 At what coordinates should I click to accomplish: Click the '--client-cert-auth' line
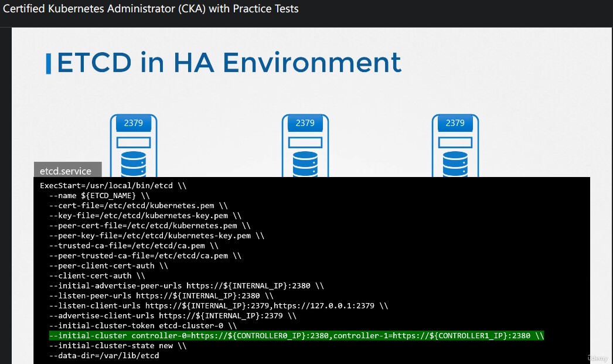[x=97, y=275]
